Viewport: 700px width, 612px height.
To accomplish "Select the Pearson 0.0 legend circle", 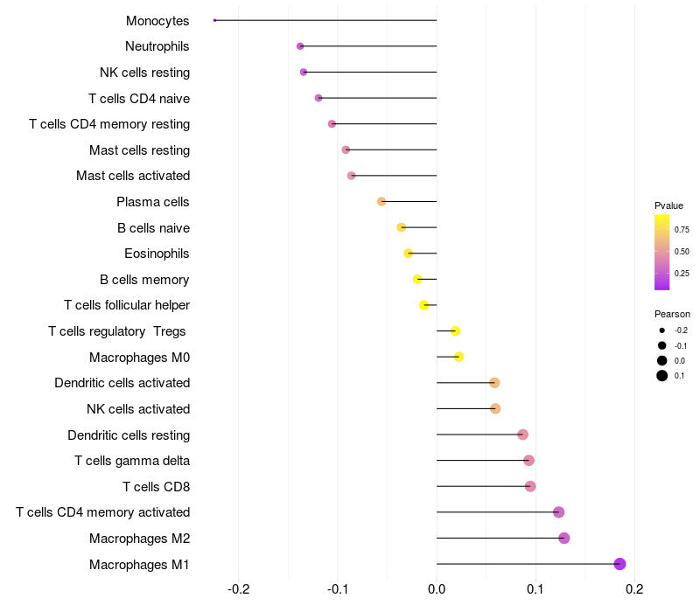I will click(x=662, y=360).
